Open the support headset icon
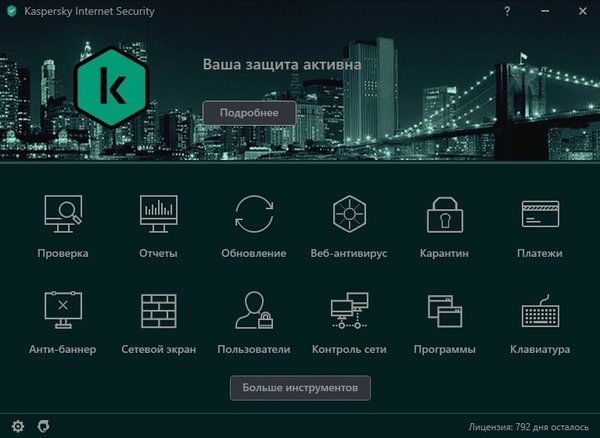This screenshot has width=600, height=438. coord(43,426)
